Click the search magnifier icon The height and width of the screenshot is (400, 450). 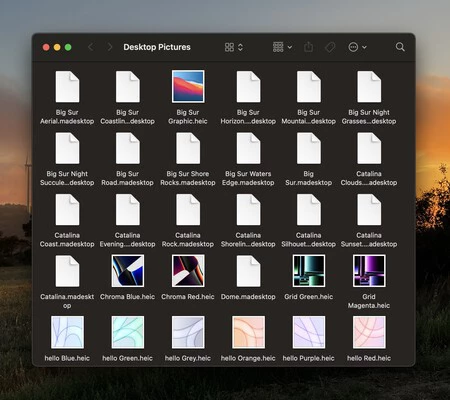400,47
